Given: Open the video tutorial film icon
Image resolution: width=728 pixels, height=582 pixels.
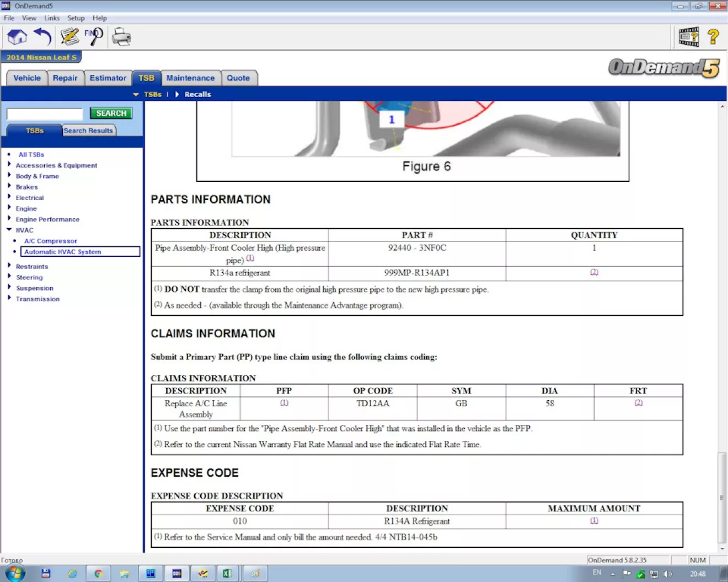Looking at the screenshot, I should (689, 37).
